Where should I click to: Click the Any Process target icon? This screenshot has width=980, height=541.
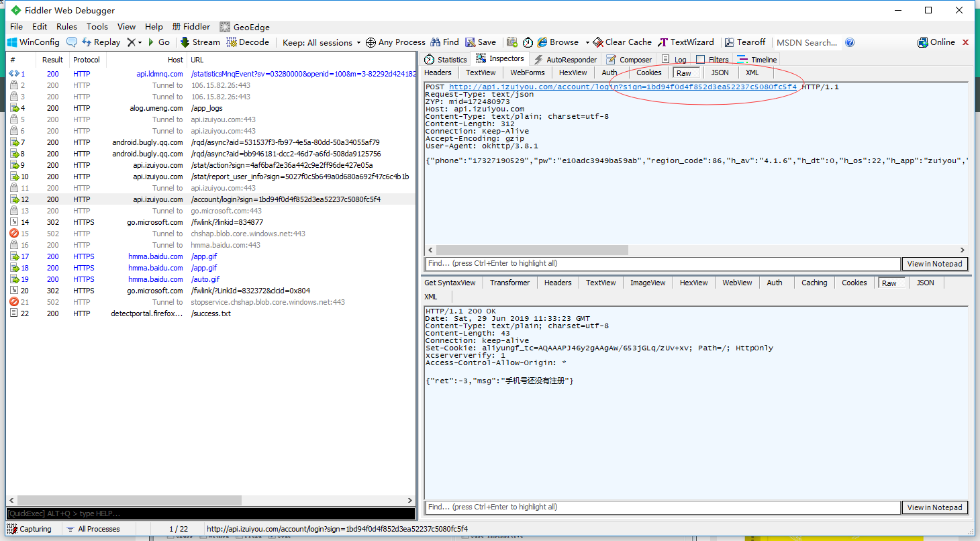371,42
